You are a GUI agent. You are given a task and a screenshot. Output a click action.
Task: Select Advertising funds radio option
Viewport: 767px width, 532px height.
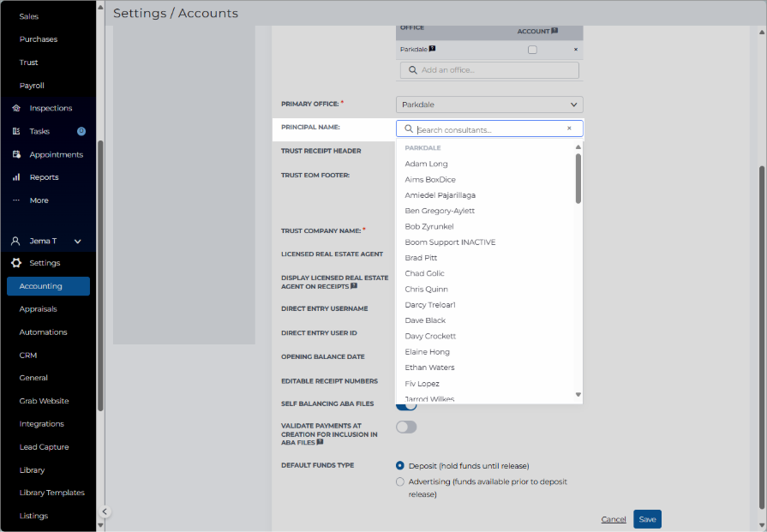(x=400, y=481)
